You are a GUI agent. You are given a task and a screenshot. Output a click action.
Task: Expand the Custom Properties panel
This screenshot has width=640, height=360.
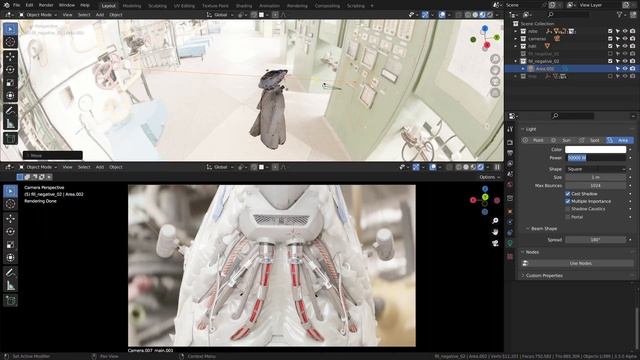(x=523, y=276)
